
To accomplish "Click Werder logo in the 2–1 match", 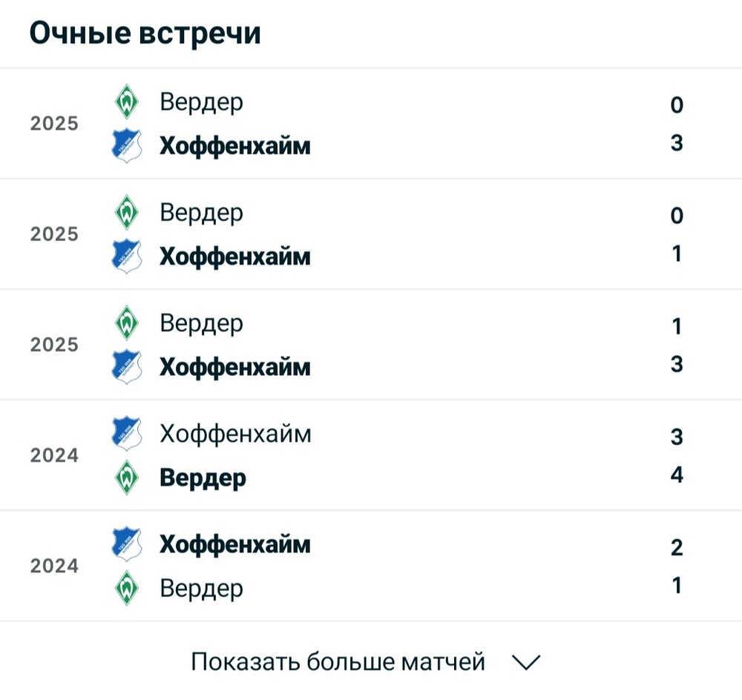I will [x=127, y=588].
